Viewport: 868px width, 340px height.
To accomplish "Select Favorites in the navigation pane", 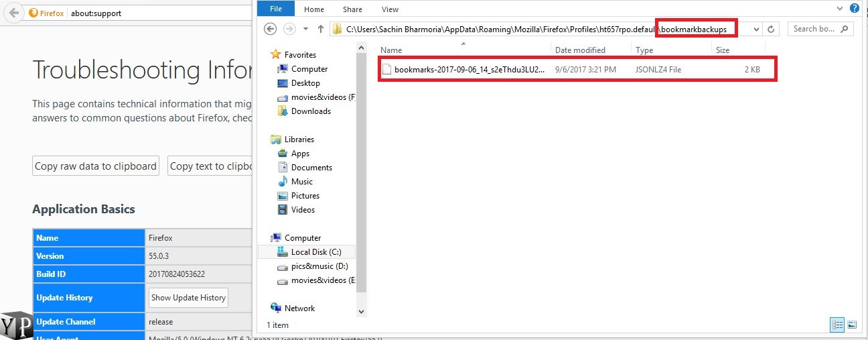I will coord(300,55).
